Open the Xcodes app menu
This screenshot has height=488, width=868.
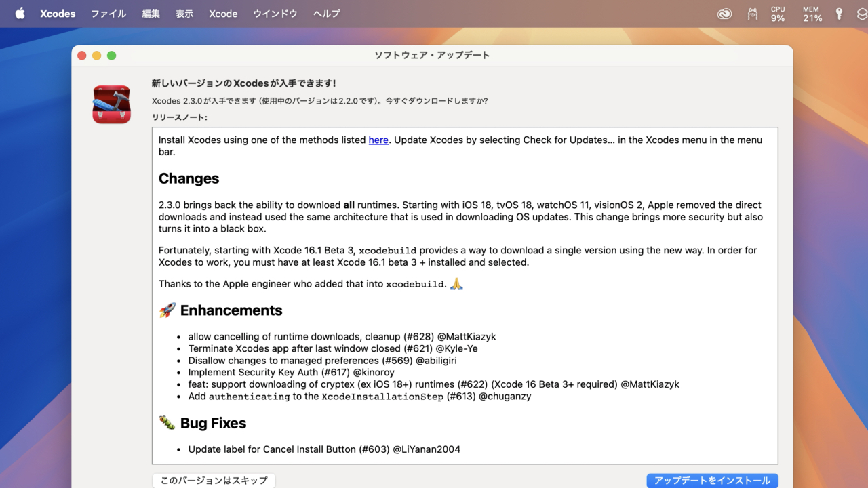click(x=58, y=14)
